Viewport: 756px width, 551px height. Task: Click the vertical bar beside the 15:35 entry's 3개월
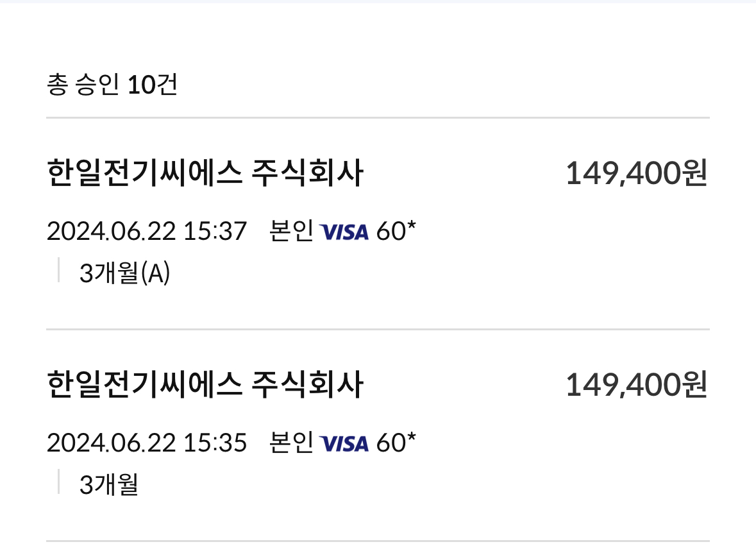[x=59, y=482]
